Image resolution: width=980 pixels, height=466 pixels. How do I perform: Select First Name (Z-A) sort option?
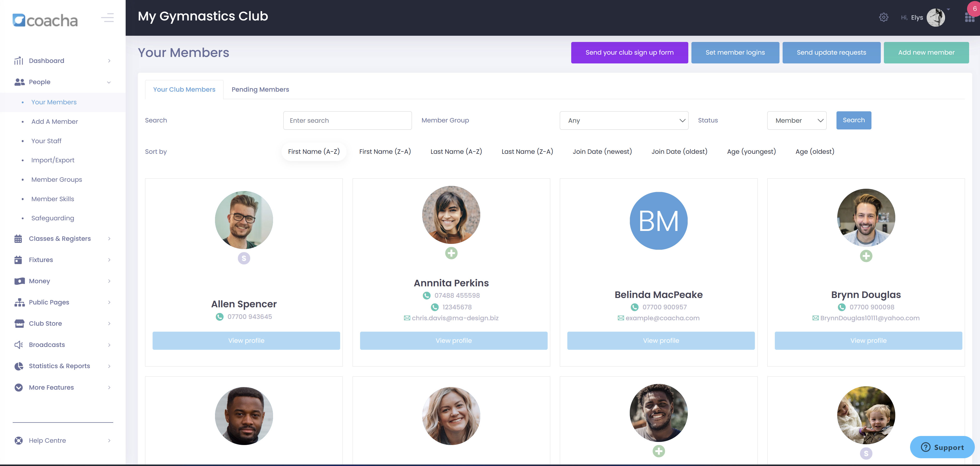[x=385, y=152]
